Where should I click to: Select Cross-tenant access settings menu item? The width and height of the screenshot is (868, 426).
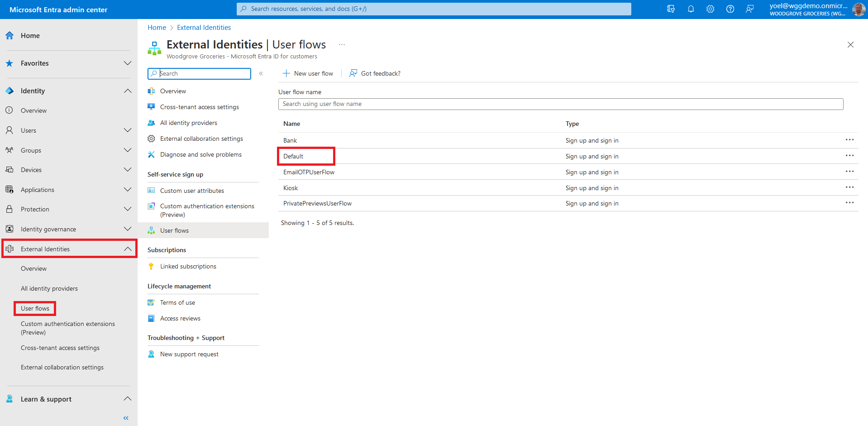pyautogui.click(x=199, y=107)
